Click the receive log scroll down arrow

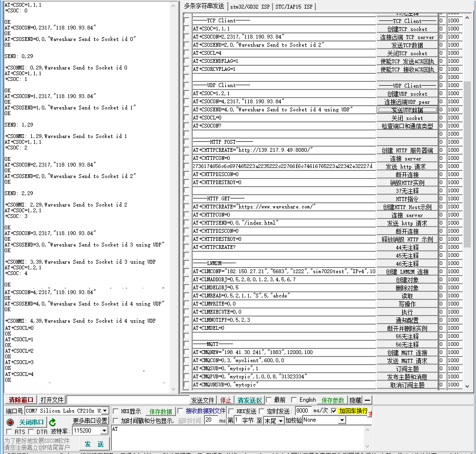(174, 389)
